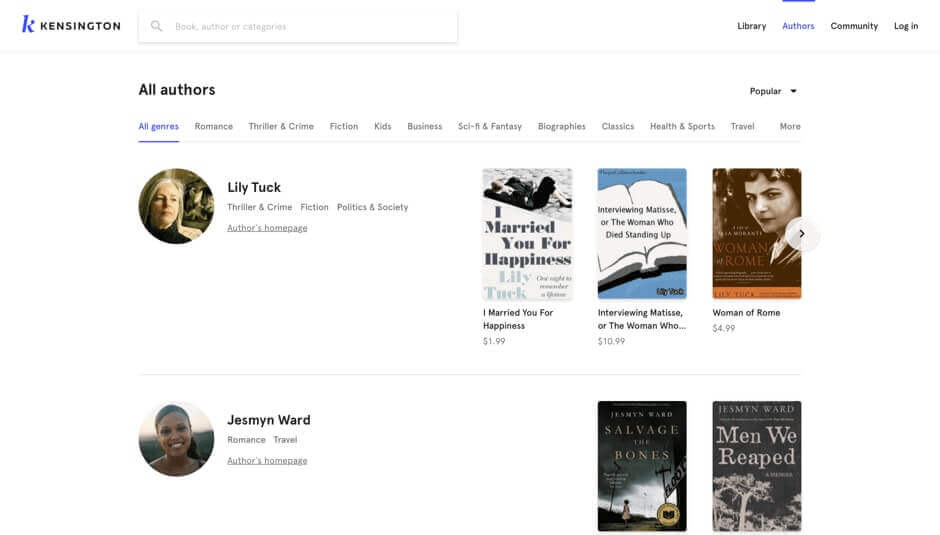Open the Men We Reaped book cover
Screen dimensions: 940x535
[x=756, y=466]
